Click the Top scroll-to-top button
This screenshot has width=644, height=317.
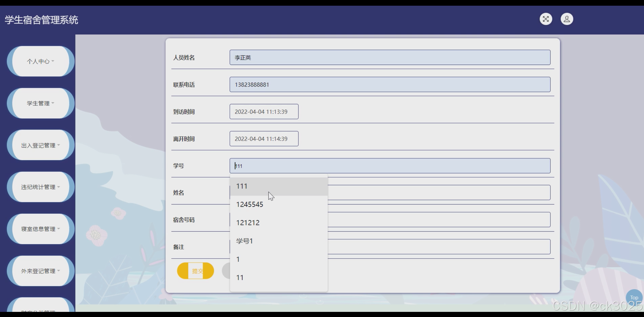point(634,297)
